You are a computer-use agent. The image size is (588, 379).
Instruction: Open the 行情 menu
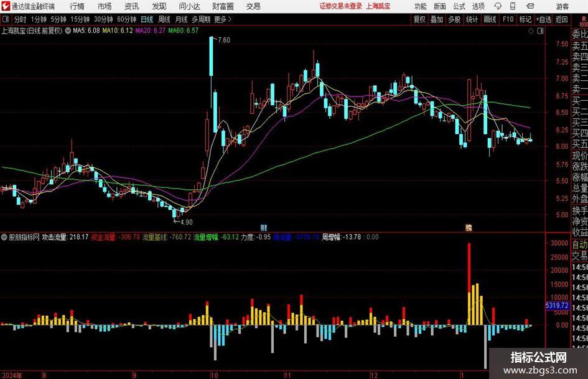[77, 6]
